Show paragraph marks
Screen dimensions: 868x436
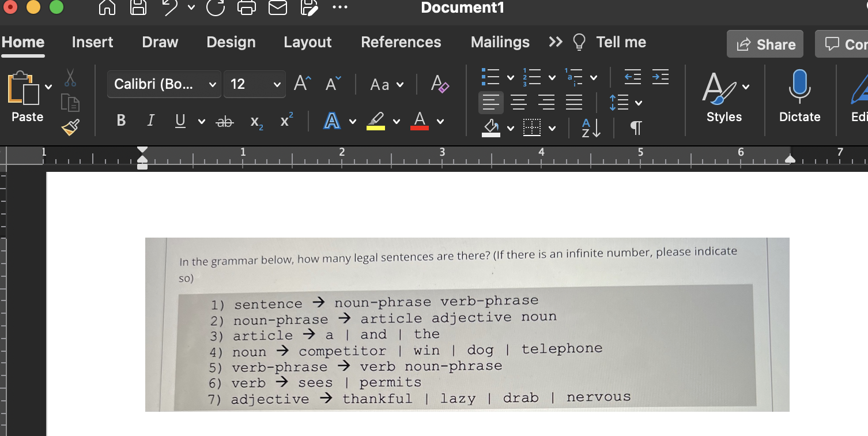[x=635, y=128]
